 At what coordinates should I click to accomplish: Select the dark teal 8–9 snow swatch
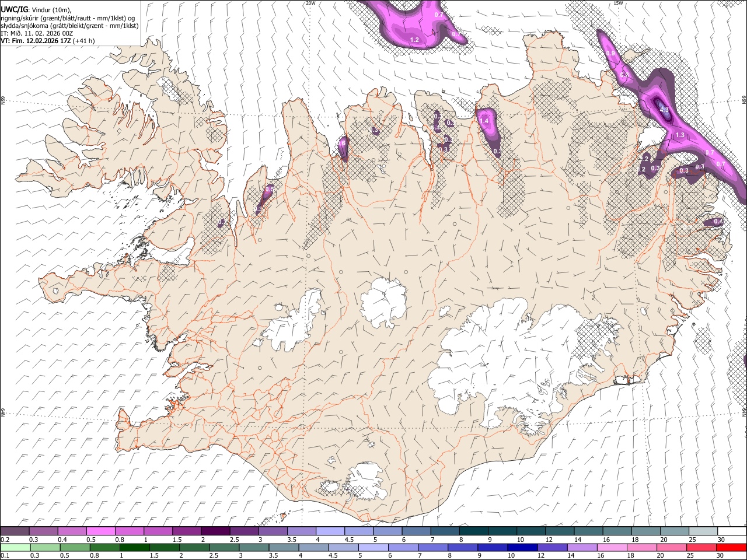(474, 531)
